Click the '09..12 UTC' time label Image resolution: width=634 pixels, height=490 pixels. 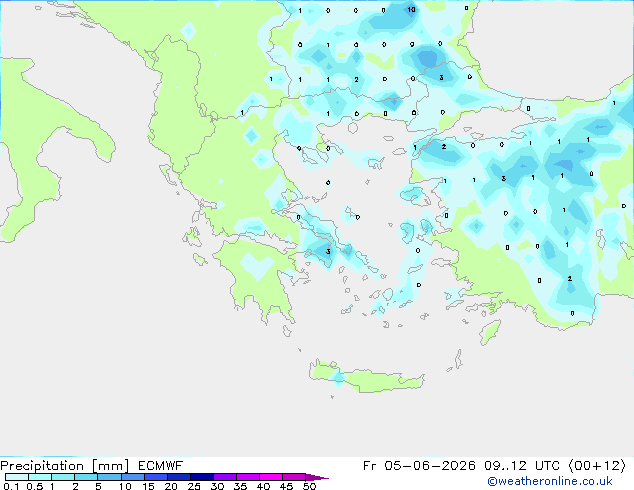pos(522,466)
